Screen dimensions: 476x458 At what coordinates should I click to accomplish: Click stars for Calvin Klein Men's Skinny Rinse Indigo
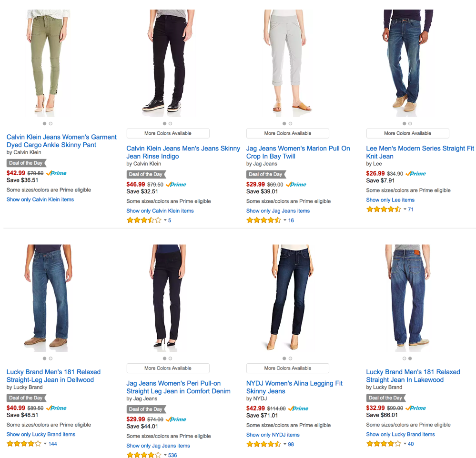click(143, 220)
